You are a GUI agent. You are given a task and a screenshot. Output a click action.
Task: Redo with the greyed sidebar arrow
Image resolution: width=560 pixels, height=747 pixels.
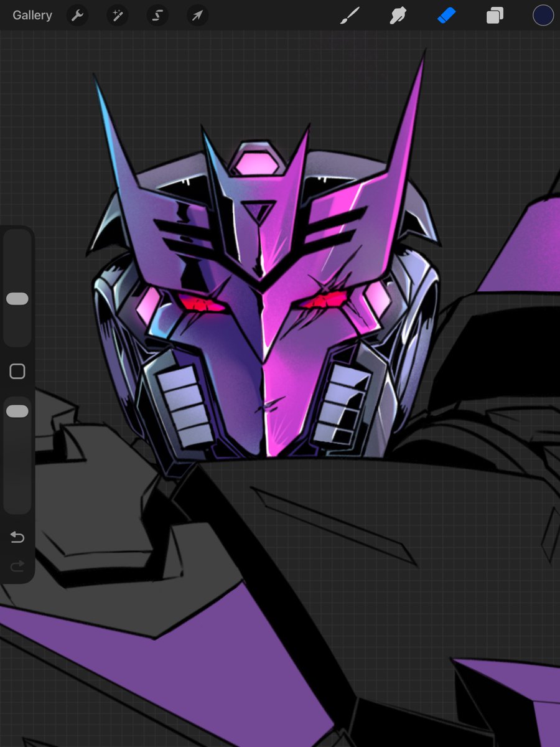(x=17, y=566)
